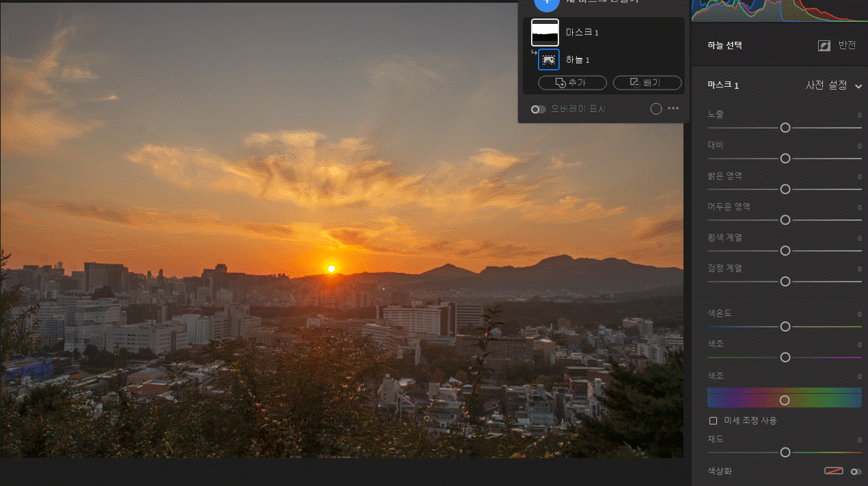
Task: Click the 반전 invert mask icon
Action: [824, 46]
